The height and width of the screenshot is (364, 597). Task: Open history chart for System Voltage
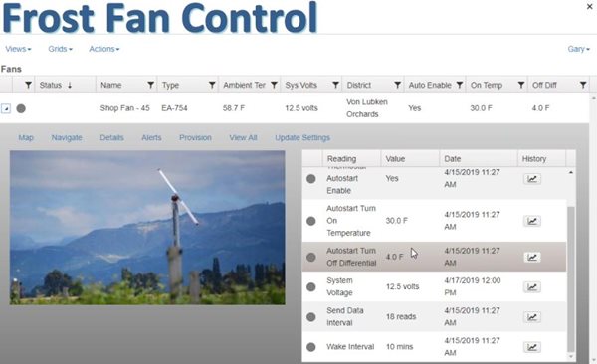coord(532,287)
